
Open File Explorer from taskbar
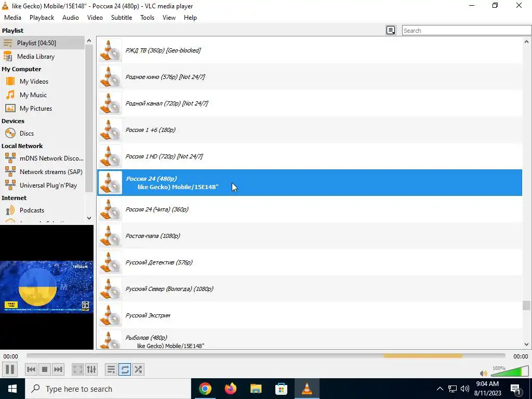256,389
